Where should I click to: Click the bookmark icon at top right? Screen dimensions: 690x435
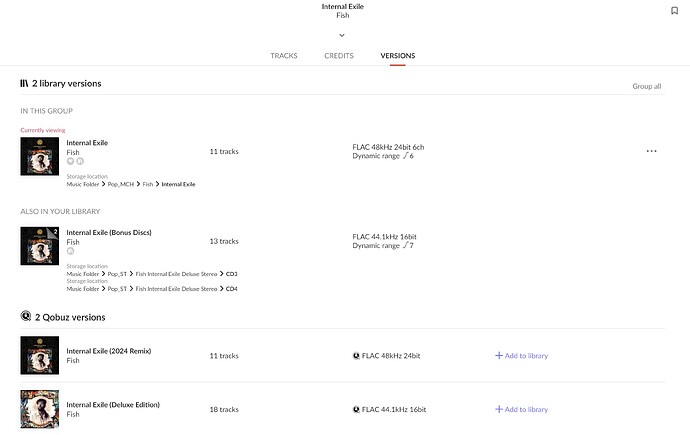pos(674,10)
